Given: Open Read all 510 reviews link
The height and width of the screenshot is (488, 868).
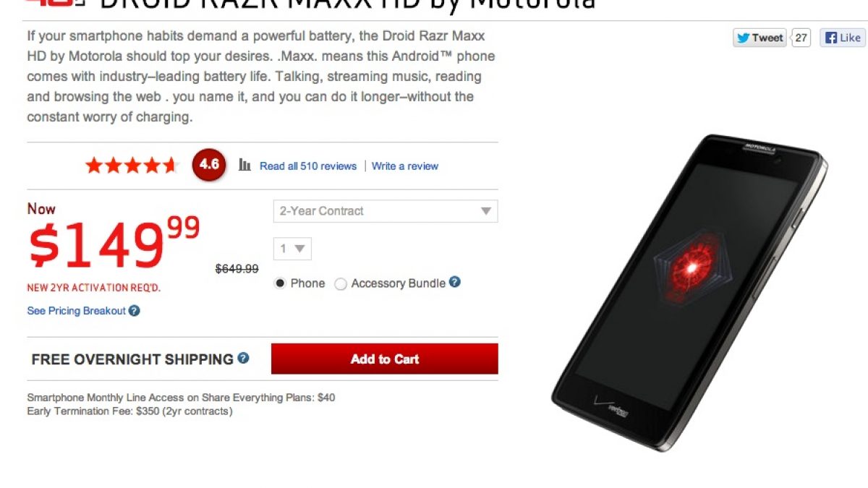Looking at the screenshot, I should tap(308, 166).
